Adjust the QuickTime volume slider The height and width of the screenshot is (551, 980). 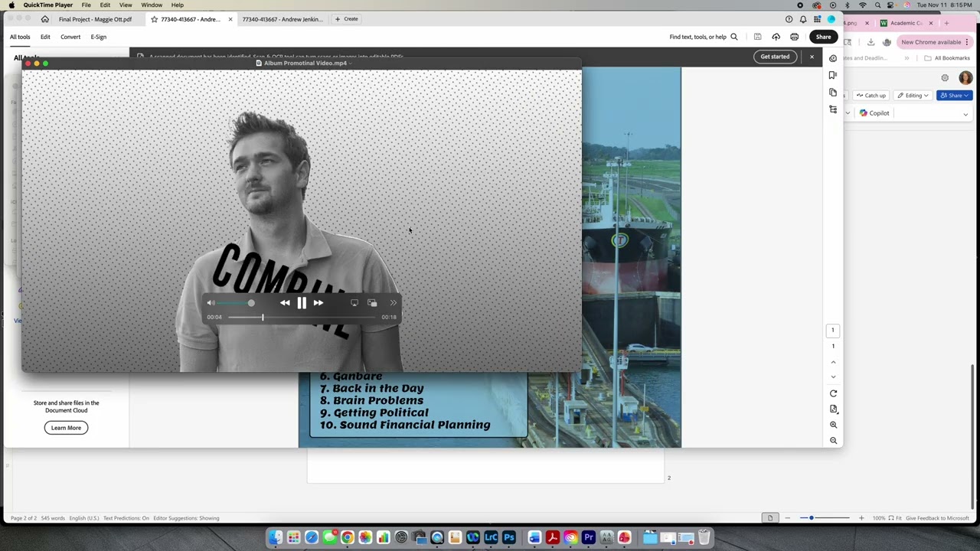click(236, 303)
